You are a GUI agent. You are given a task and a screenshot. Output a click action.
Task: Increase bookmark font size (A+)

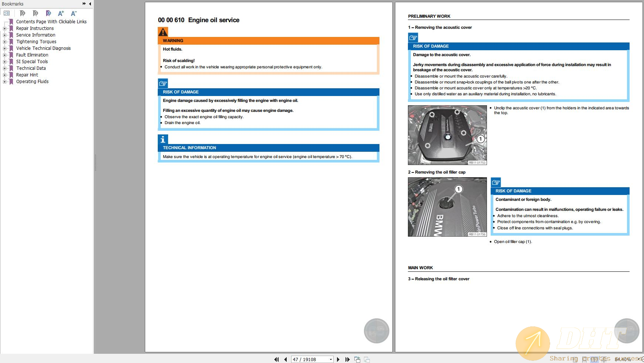click(61, 13)
